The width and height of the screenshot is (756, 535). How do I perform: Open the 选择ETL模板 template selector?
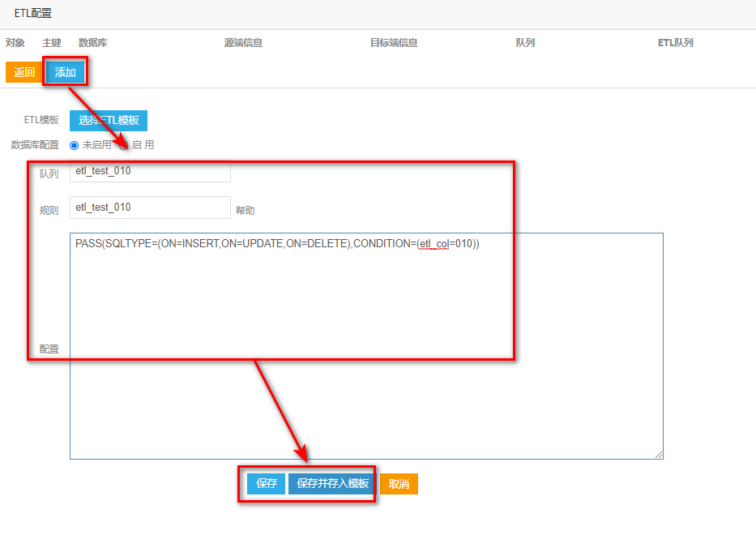click(109, 121)
